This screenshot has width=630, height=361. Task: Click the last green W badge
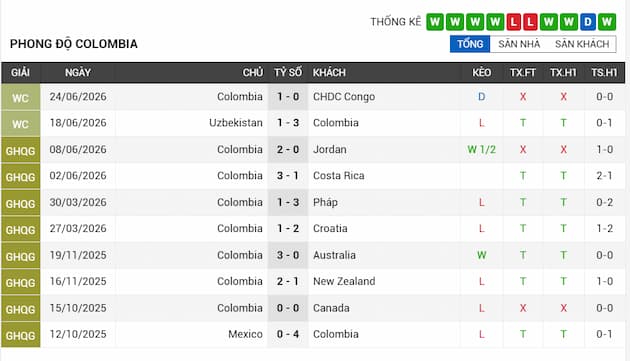tap(607, 22)
